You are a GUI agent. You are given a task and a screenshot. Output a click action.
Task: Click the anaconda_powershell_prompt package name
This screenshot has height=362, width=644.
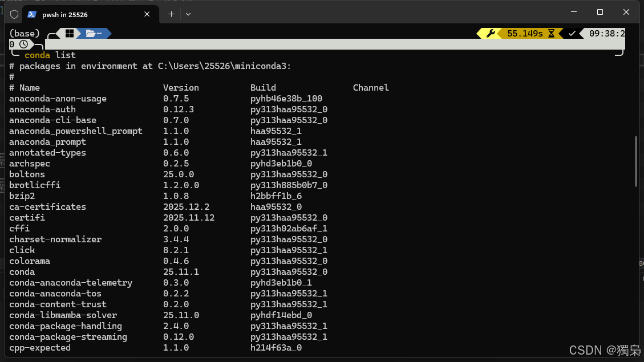pyautogui.click(x=76, y=131)
